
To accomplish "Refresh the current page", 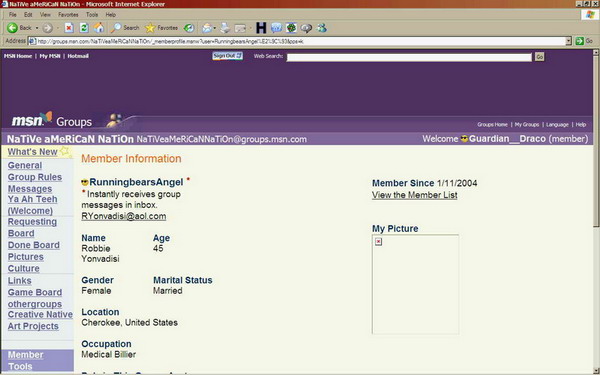I will point(84,28).
